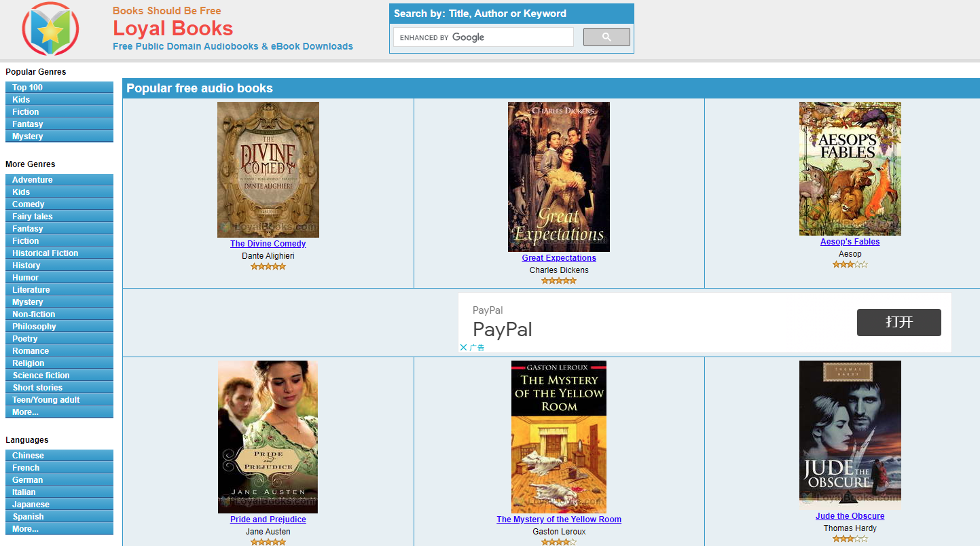
Task: Open The Divine Comedy title link
Action: (x=268, y=244)
